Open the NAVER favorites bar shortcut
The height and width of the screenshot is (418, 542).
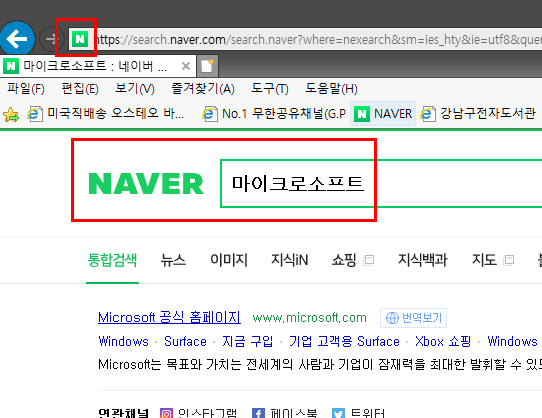[383, 113]
